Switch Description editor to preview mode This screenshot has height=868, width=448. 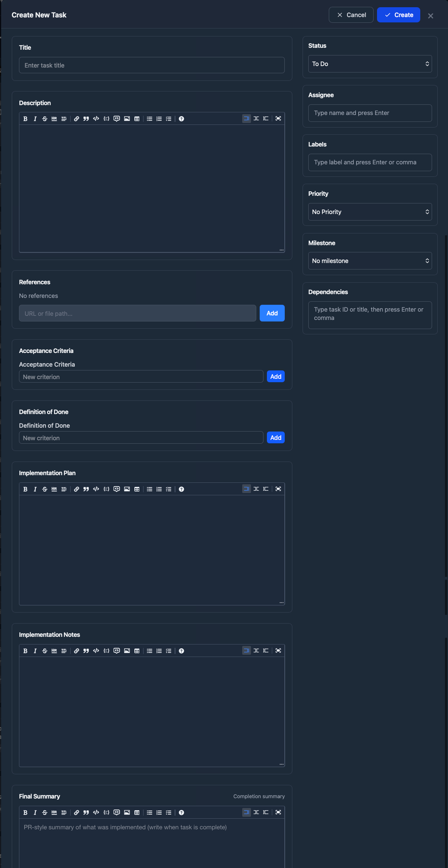[266, 118]
